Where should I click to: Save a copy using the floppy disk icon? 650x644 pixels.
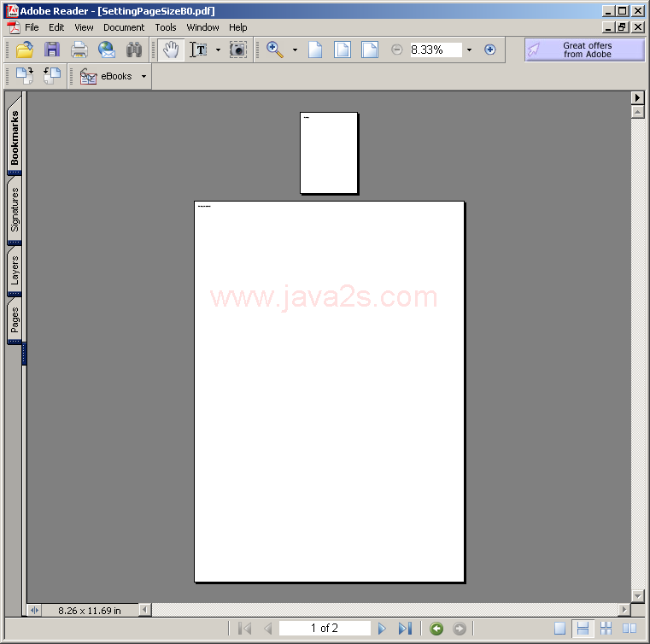(52, 50)
